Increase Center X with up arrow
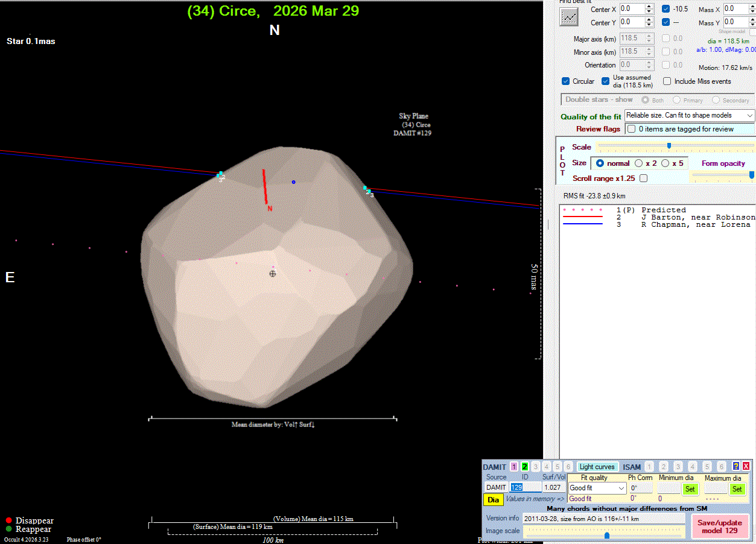 (x=649, y=7)
